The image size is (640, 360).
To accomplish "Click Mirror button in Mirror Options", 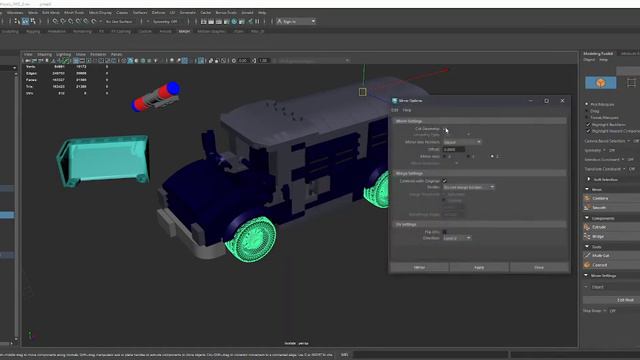I will [420, 267].
